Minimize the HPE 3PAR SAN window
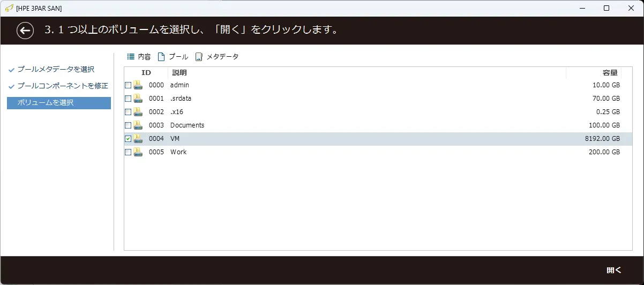Image resolution: width=644 pixels, height=285 pixels. point(582,8)
